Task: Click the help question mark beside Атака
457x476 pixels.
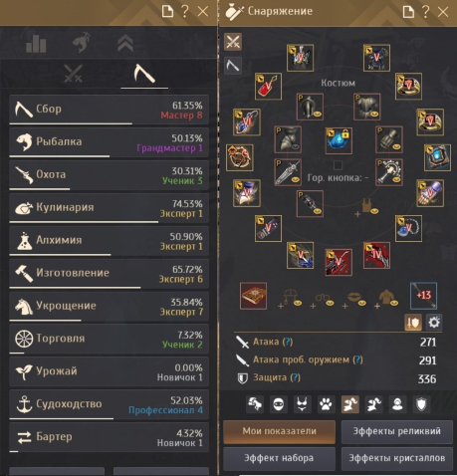Action: pyautogui.click(x=288, y=342)
